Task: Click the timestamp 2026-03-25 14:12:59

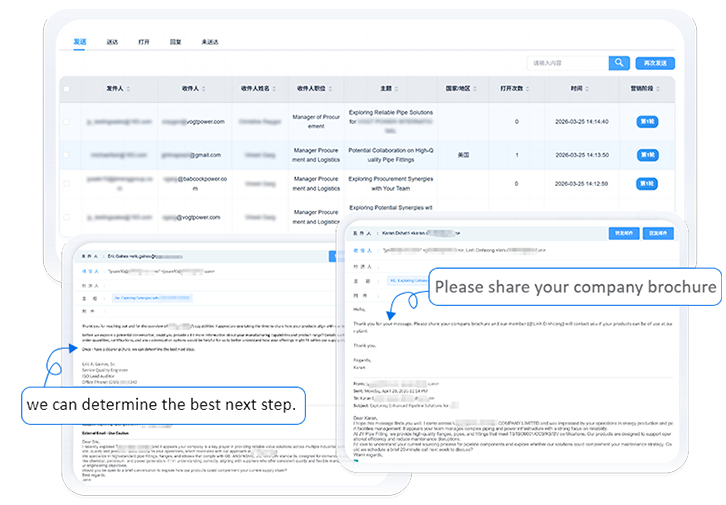Action: (582, 184)
